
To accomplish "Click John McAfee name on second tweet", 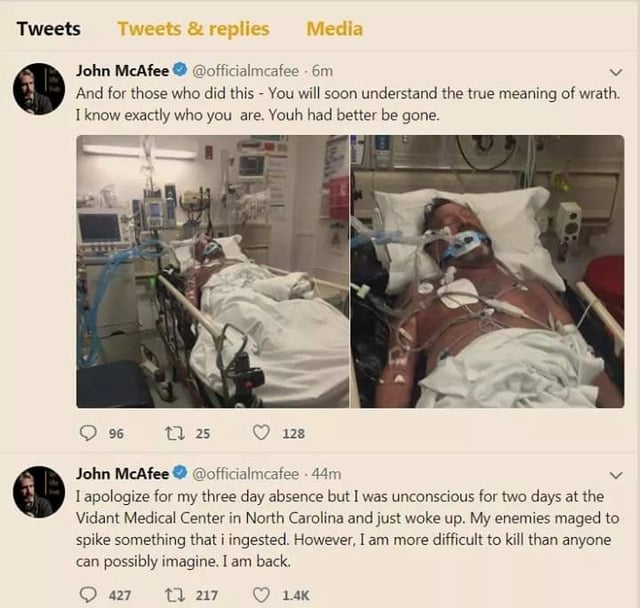I will point(121,473).
